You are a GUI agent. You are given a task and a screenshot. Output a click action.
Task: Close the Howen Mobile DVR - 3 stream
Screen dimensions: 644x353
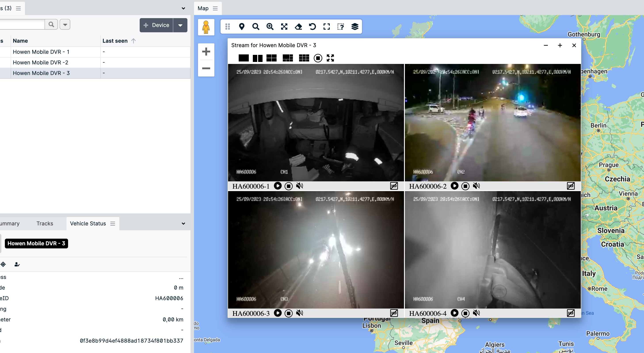[x=574, y=45]
